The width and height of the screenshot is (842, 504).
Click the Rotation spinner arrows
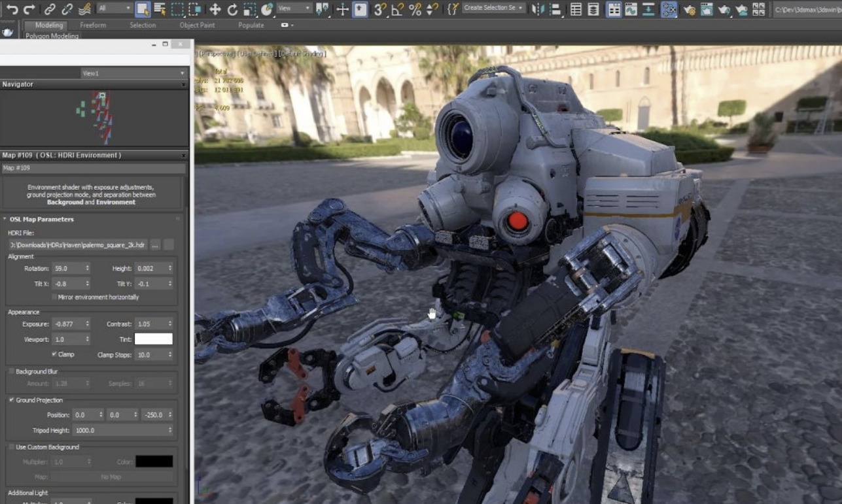pyautogui.click(x=87, y=268)
